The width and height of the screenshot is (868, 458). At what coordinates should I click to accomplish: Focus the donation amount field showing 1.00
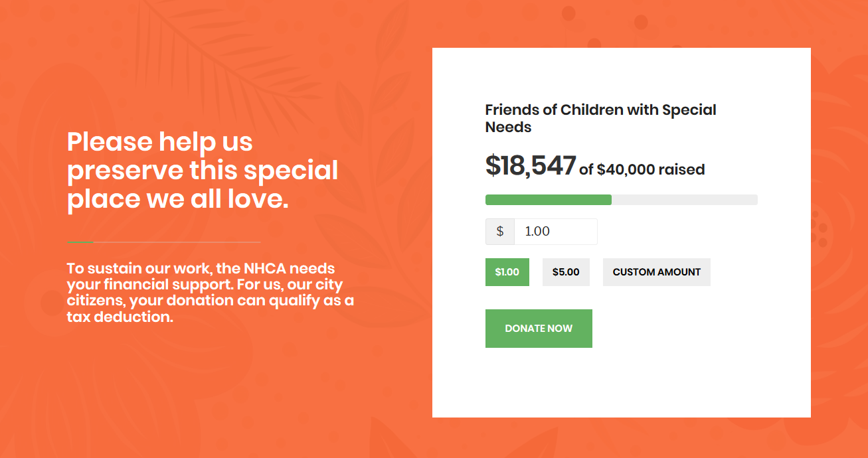click(556, 232)
